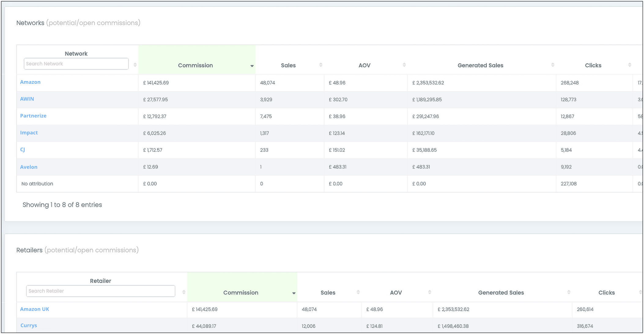The image size is (644, 334).
Task: Click the No attribution table row
Action: (37, 184)
